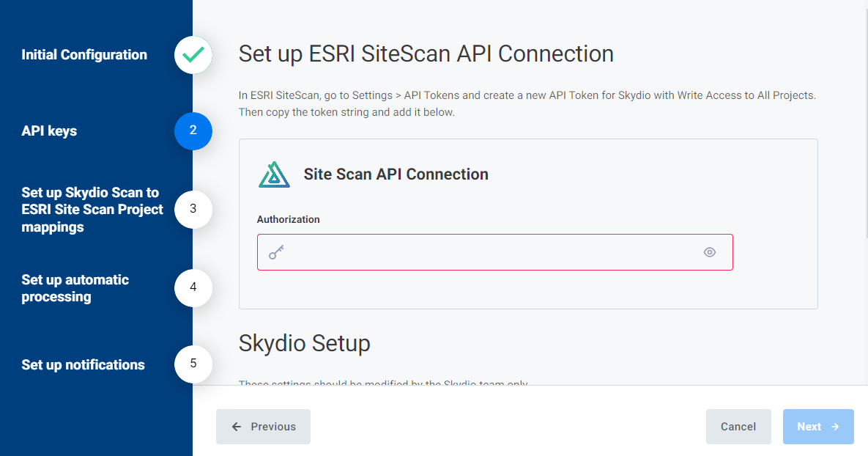Image resolution: width=868 pixels, height=456 pixels.
Task: Go back with the Previous button
Action: (263, 427)
